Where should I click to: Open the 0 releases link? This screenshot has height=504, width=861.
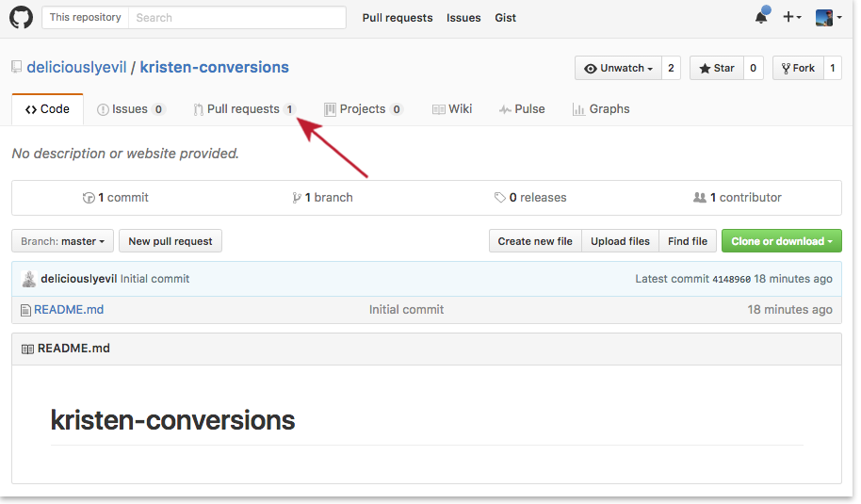pos(530,198)
